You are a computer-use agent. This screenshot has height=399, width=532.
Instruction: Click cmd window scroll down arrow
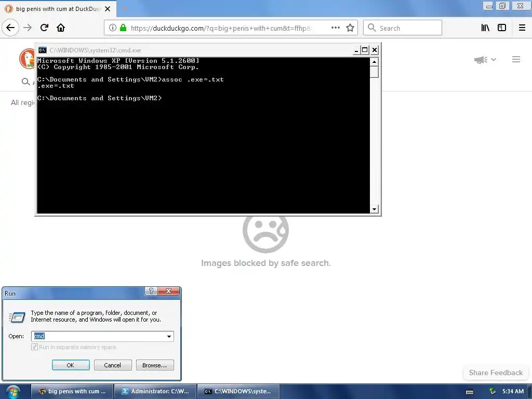[x=374, y=209]
